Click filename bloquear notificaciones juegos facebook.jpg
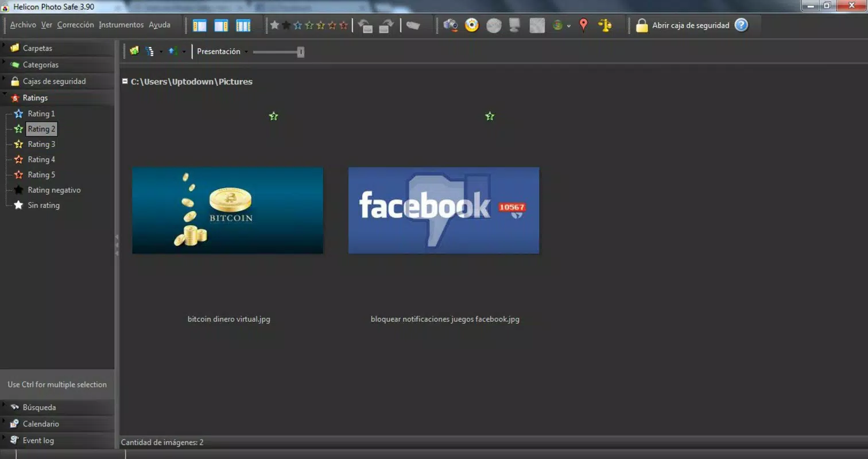 [x=445, y=319]
